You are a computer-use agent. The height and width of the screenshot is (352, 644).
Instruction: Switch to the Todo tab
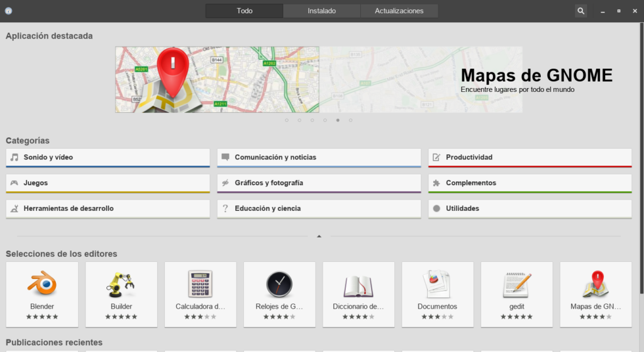point(245,11)
